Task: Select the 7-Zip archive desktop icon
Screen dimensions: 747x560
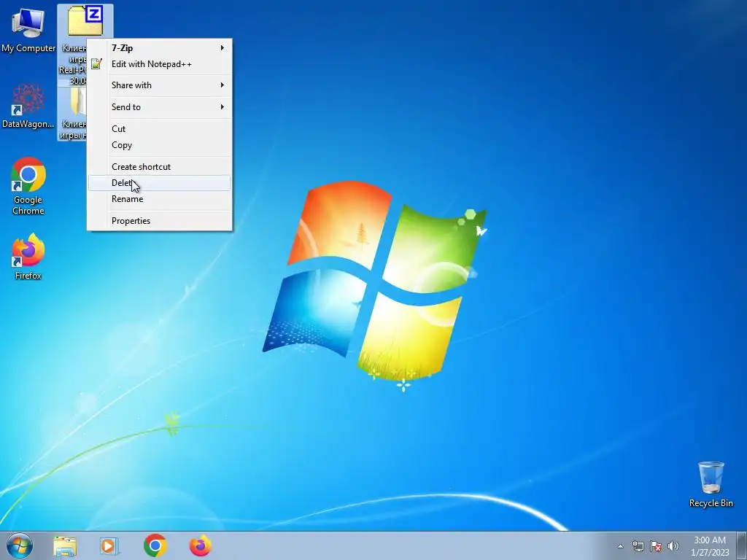Action: point(85,21)
